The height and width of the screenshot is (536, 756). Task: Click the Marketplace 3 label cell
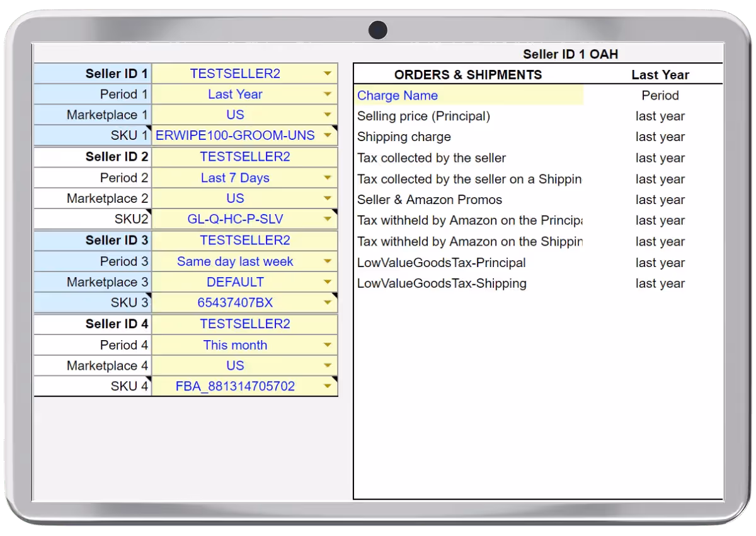click(x=93, y=282)
